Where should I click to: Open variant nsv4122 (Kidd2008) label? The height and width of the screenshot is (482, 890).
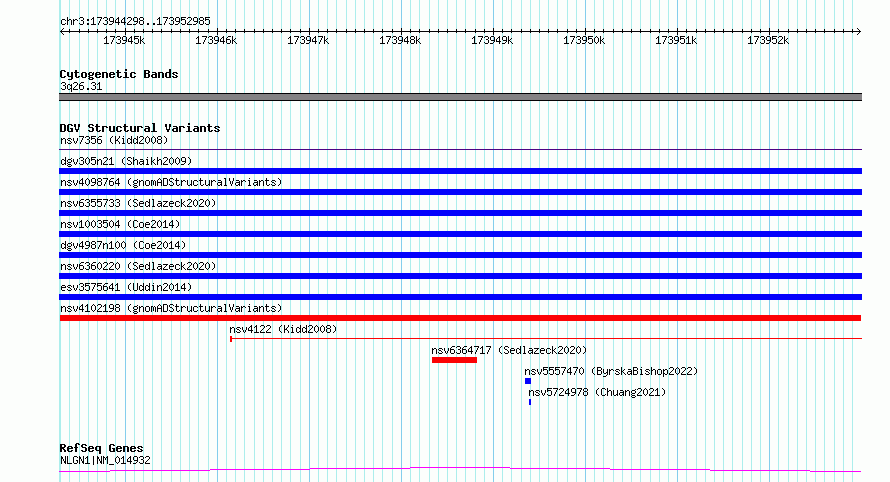[x=283, y=329]
